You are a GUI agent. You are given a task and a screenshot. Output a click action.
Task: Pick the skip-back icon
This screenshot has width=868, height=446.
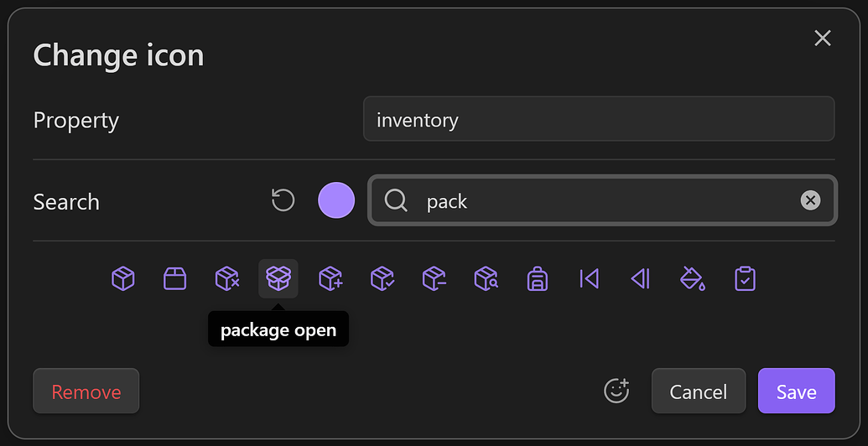pos(590,278)
